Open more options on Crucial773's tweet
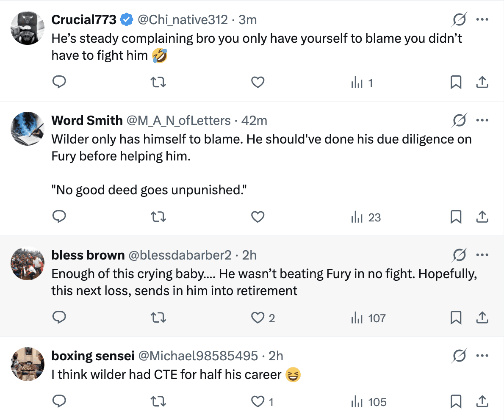Image resolution: width=504 pixels, height=420 pixels. click(x=482, y=19)
